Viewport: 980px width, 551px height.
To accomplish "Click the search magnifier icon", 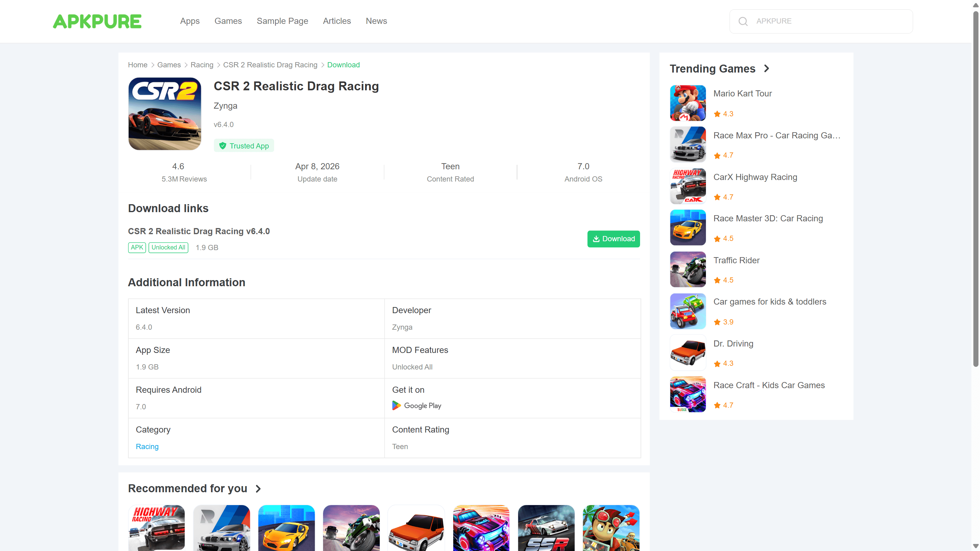I will [743, 21].
